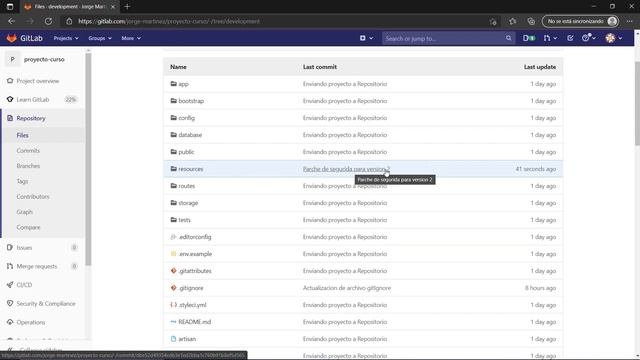Viewport: 640px width, 360px height.
Task: Select Tags under Repository
Action: 22,181
